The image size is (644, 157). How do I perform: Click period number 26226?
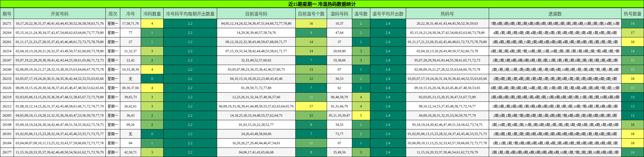(7, 88)
